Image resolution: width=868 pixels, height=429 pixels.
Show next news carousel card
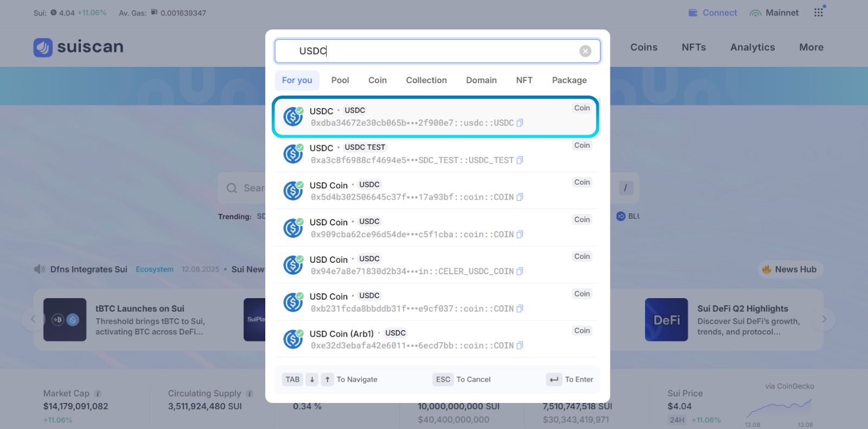[x=824, y=319]
